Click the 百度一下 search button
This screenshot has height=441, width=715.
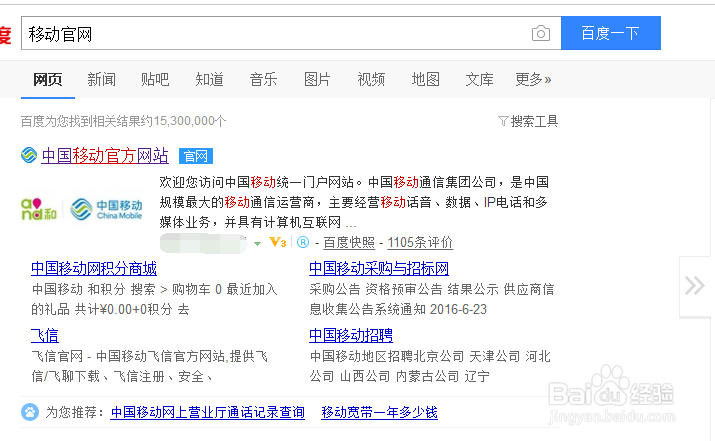[x=611, y=33]
